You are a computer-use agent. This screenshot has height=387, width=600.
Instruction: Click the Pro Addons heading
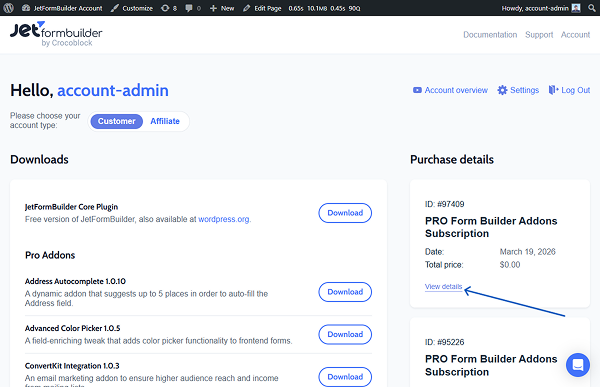50,255
